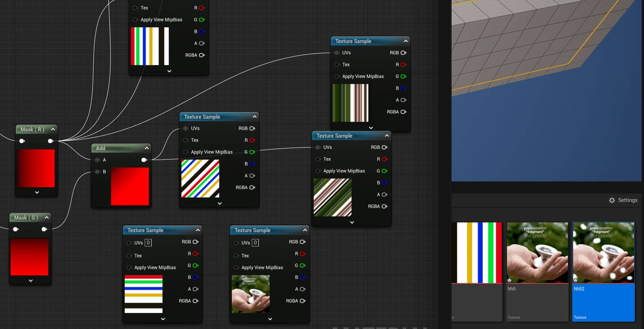Expand bottom chevron of green vertical stripes Texture Sample

coord(371,128)
